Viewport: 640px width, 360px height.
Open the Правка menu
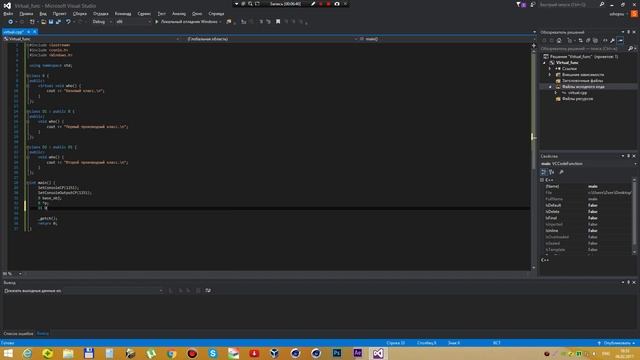(26, 13)
